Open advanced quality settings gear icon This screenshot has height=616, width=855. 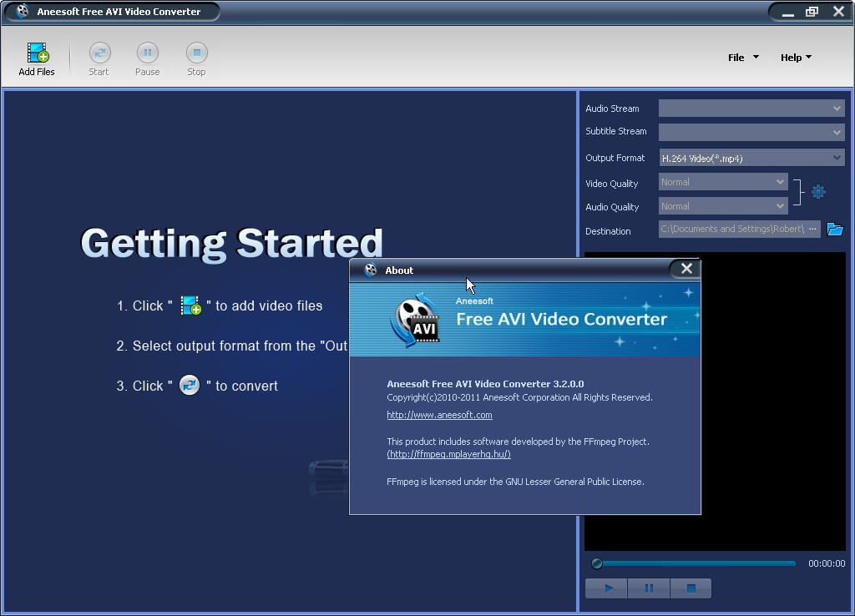coord(818,192)
